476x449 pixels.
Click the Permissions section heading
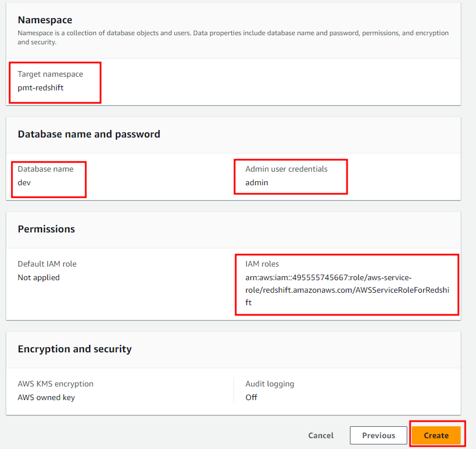[x=46, y=229]
